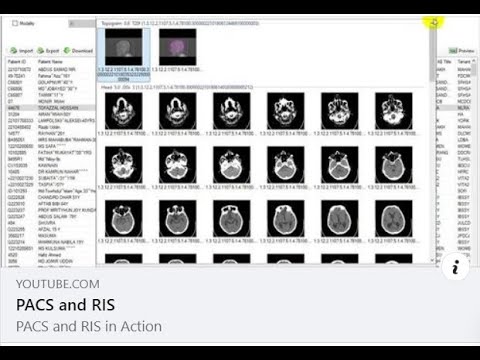This screenshot has height=360, width=480.
Task: Click the round info icon on the card
Action: (456, 267)
